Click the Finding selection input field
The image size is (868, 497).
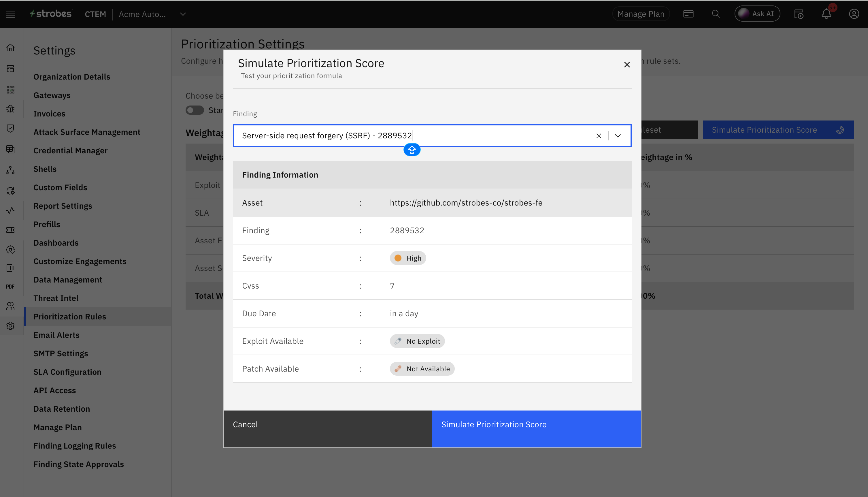[x=410, y=136]
